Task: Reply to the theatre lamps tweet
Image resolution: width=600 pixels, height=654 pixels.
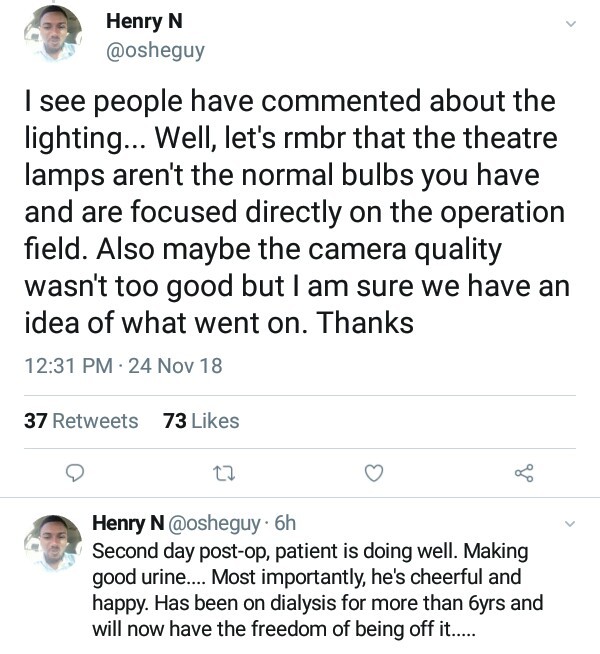Action: [x=74, y=473]
